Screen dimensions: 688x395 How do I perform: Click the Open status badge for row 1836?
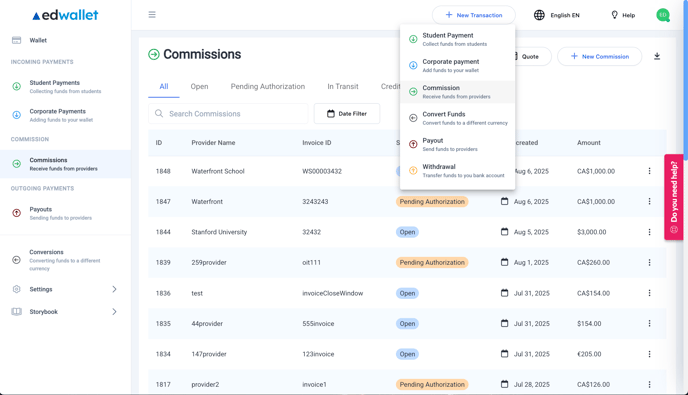[407, 293]
